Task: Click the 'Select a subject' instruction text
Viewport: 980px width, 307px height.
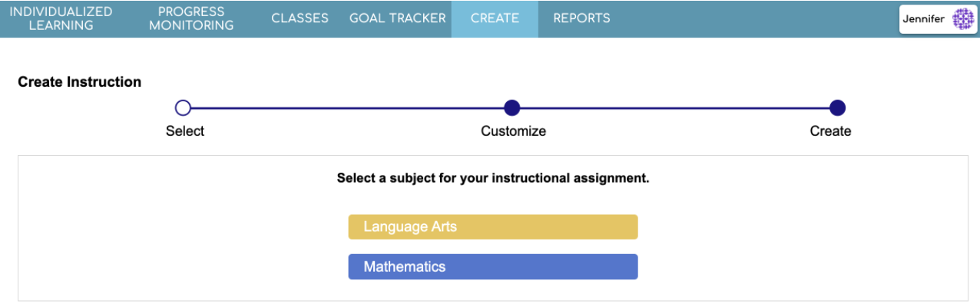Action: click(493, 178)
